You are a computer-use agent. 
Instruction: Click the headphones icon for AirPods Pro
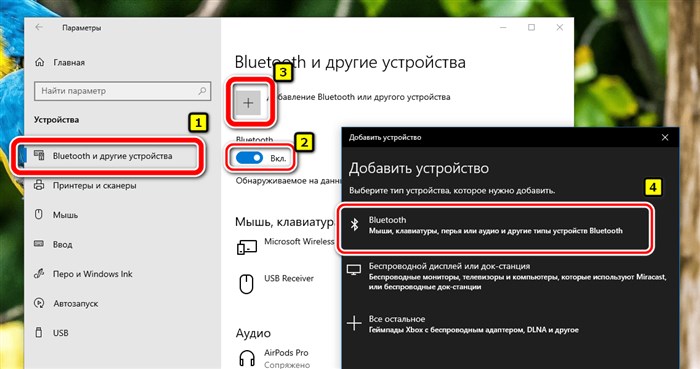point(247,359)
